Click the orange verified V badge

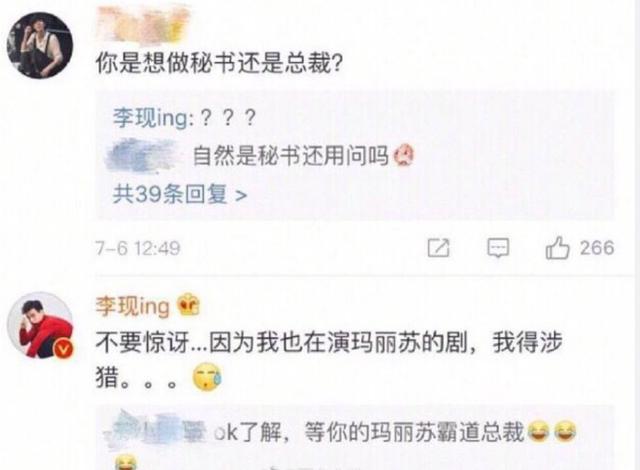click(x=64, y=349)
